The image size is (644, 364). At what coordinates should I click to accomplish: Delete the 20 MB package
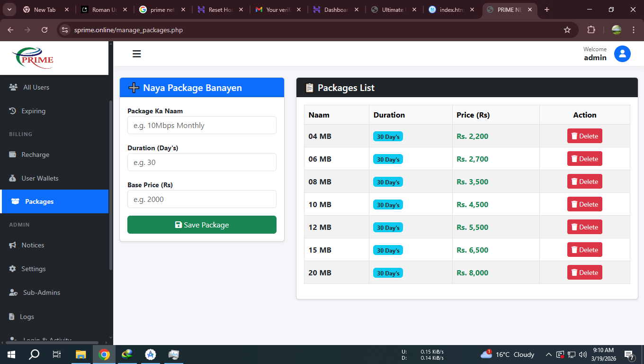[584, 273]
